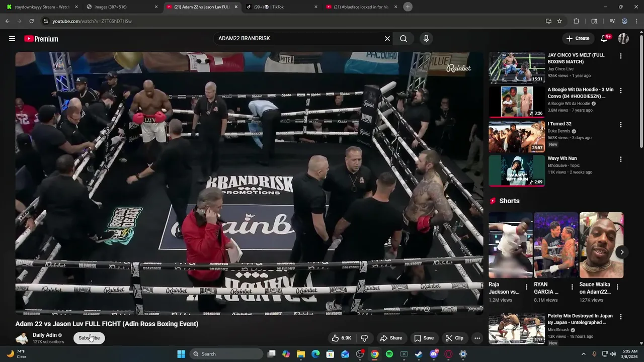Share the video
The height and width of the screenshot is (362, 644).
391,338
